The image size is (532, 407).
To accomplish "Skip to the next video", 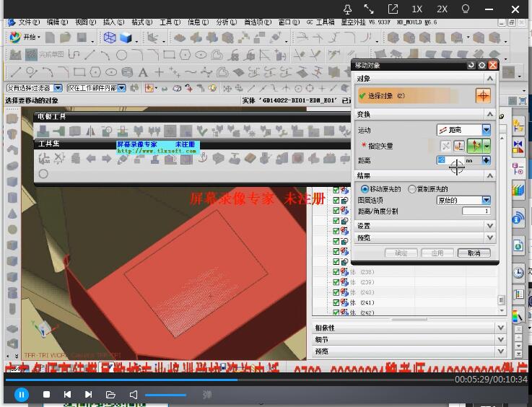I will [x=89, y=395].
